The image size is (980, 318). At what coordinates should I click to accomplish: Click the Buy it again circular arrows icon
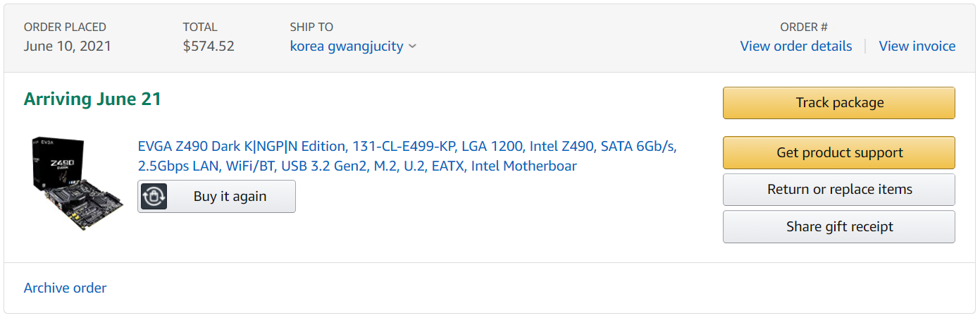pyautogui.click(x=154, y=197)
